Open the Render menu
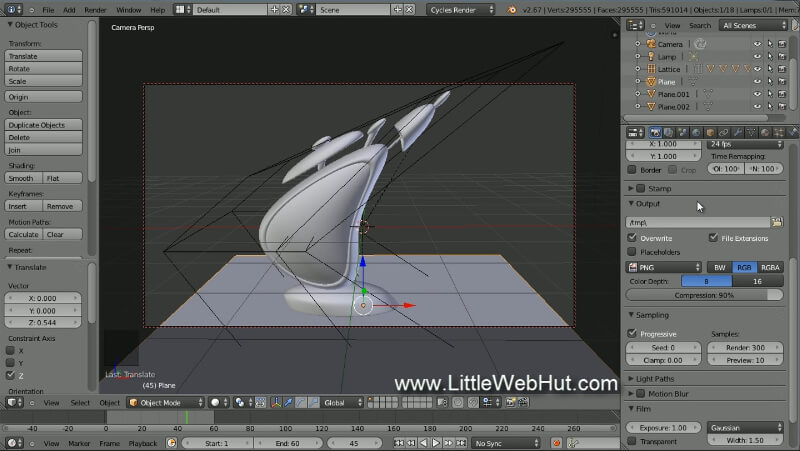The image size is (800, 451). 95,9
